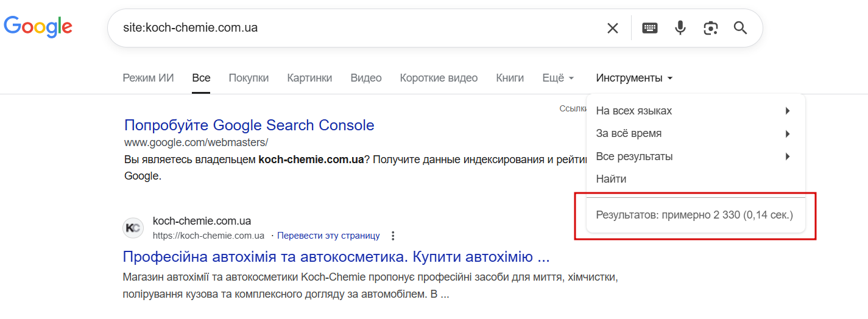Click the Google logo

(38, 27)
